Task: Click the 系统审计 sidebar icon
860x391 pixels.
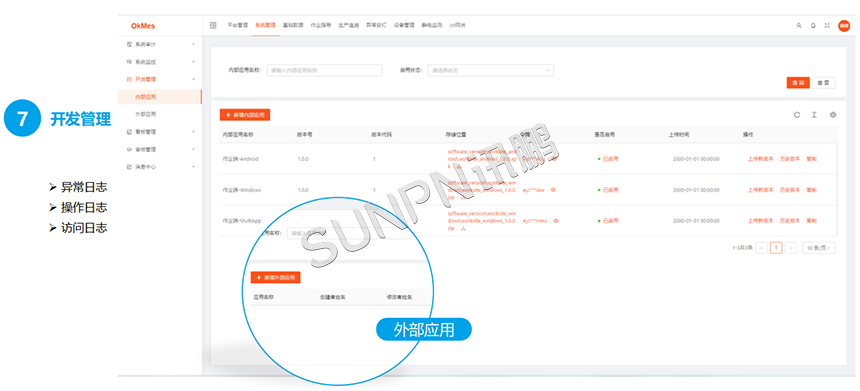Action: pyautogui.click(x=129, y=44)
